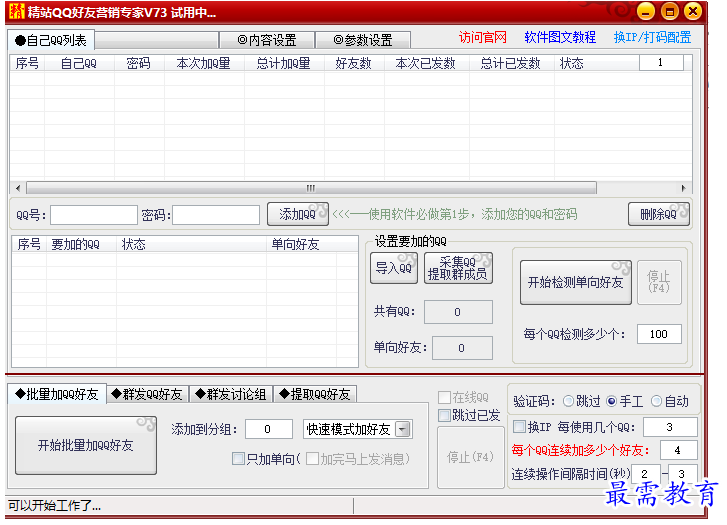Click the 共有QQ count field
The height and width of the screenshot is (525, 727).
pos(458,312)
